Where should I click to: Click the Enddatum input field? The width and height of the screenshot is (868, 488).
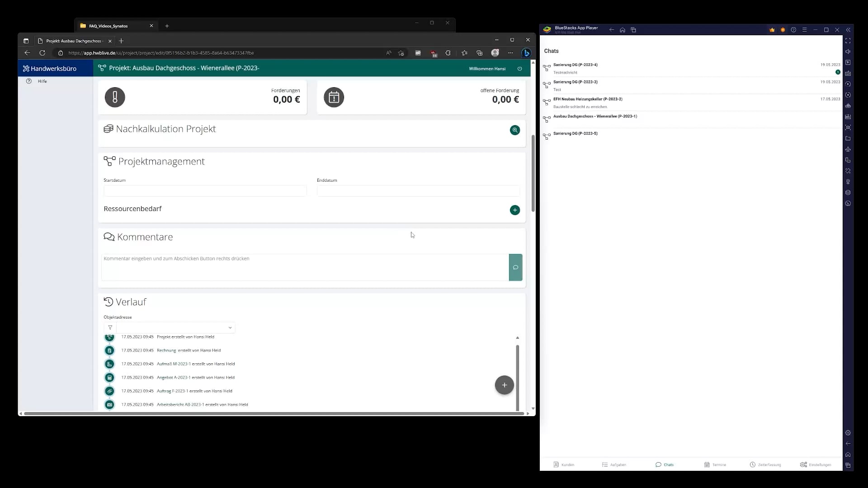pyautogui.click(x=418, y=191)
